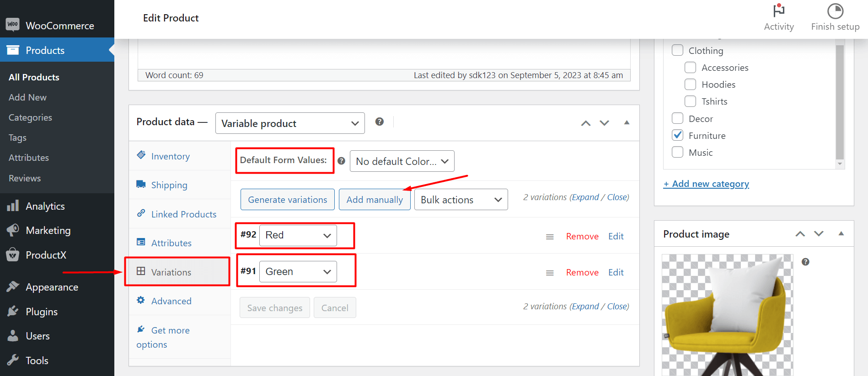Screen dimensions: 868x376
Task: Open the Linked Products tab
Action: coord(183,214)
